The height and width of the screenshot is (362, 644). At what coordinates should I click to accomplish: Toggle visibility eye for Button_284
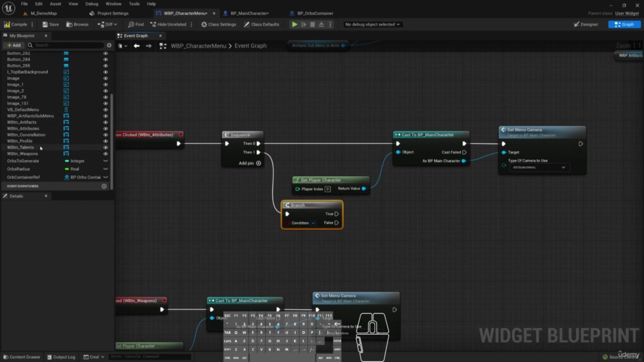point(105,59)
